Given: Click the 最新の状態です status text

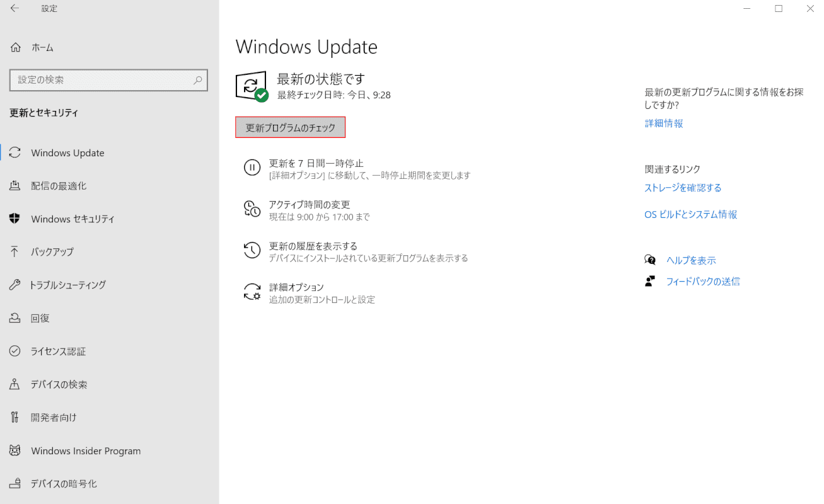Looking at the screenshot, I should coord(321,79).
